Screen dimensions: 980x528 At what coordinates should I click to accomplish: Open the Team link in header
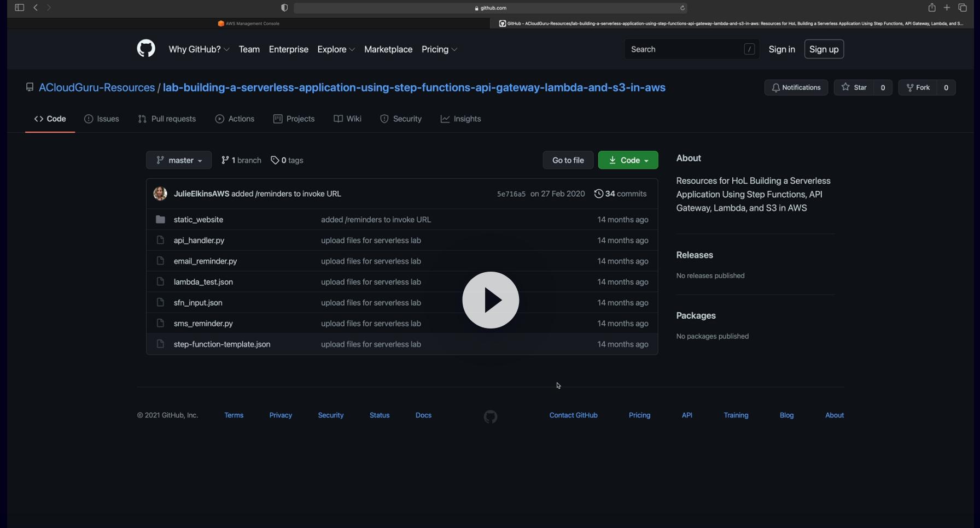249,49
